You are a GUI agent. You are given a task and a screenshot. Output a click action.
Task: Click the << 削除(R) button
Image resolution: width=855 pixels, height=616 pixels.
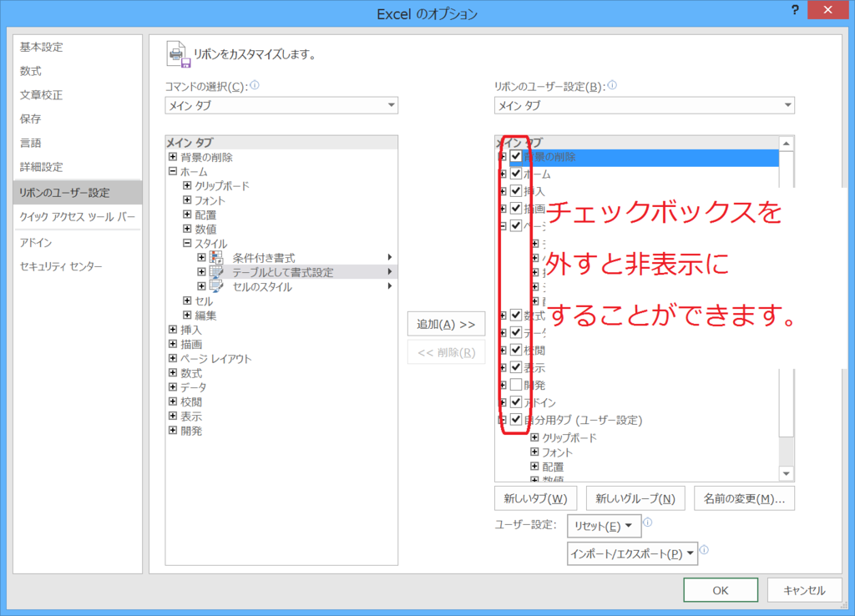click(446, 353)
